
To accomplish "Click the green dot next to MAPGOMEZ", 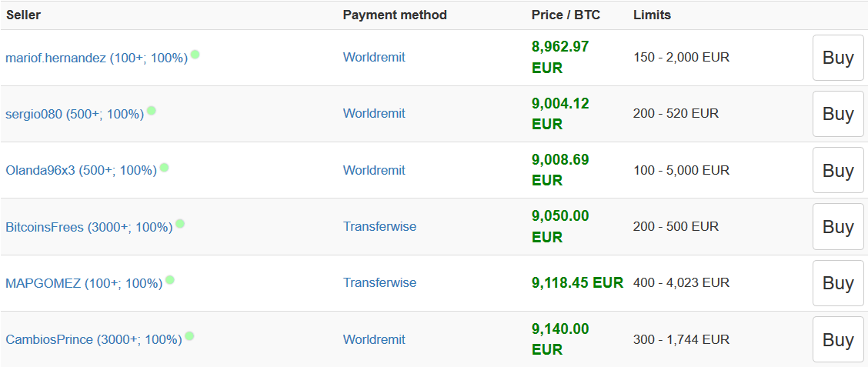I will [x=170, y=280].
